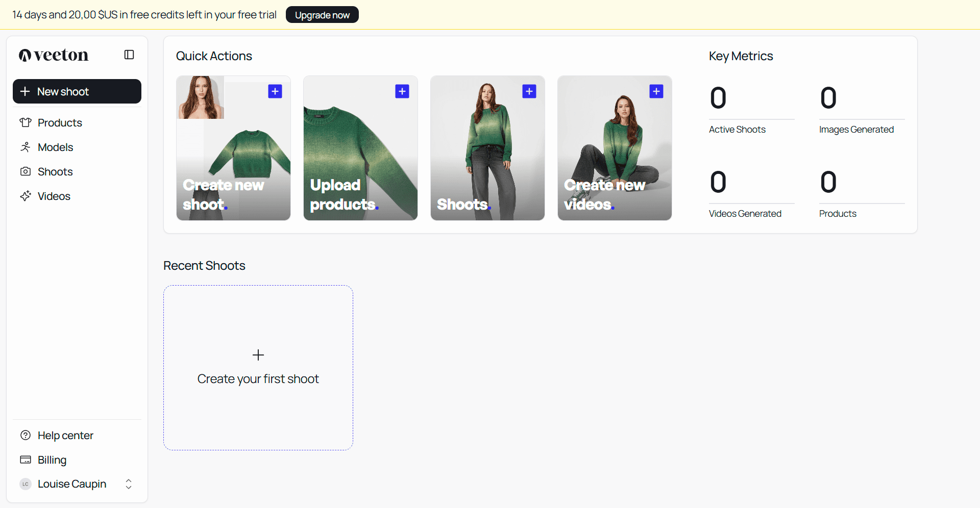Click the plus icon on Upload products card
Screen dimensions: 980x508
click(x=402, y=91)
